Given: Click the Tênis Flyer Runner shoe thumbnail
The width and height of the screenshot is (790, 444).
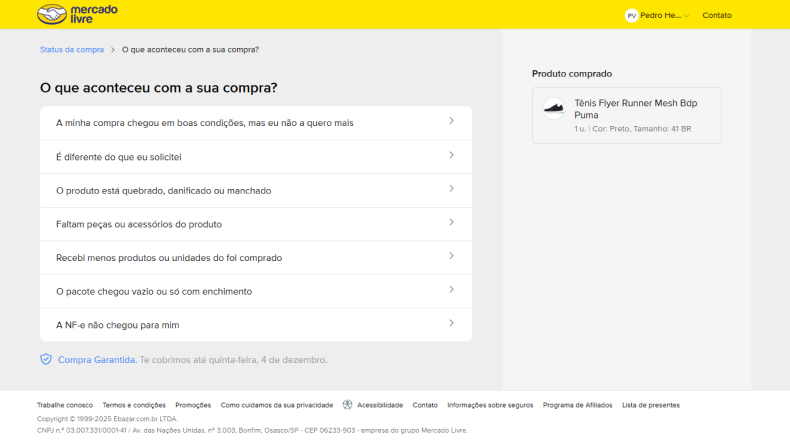Looking at the screenshot, I should click(554, 108).
